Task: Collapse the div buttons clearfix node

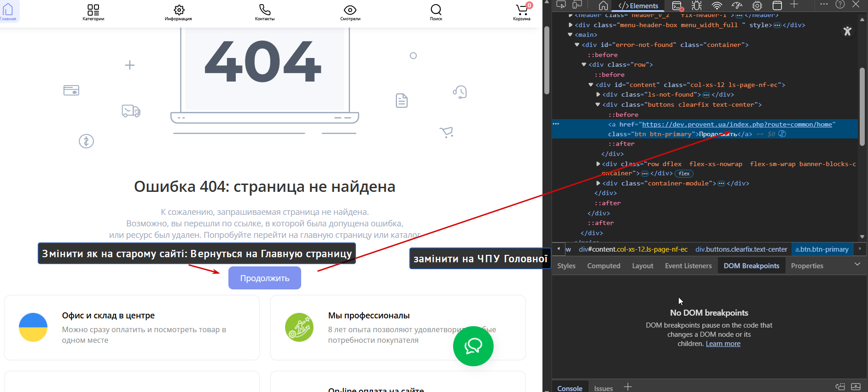Action: 598,104
